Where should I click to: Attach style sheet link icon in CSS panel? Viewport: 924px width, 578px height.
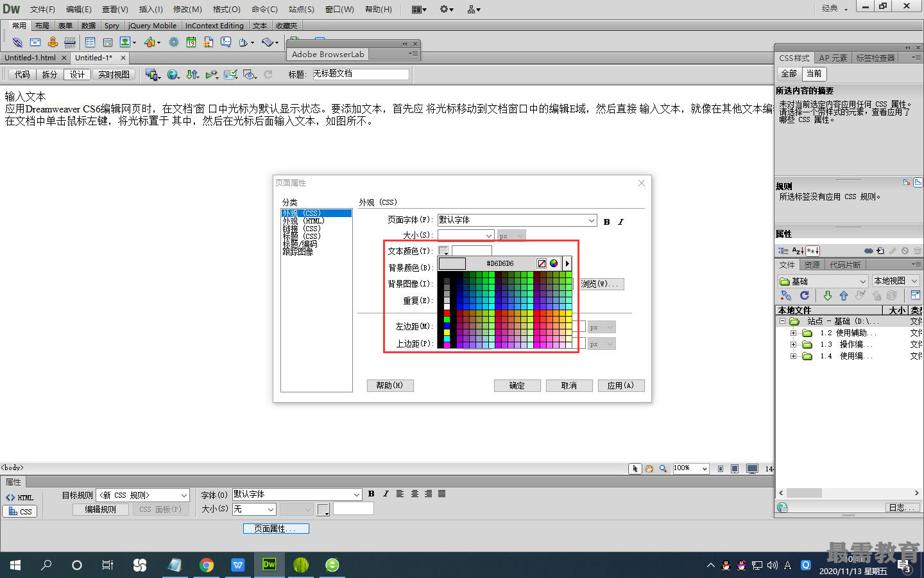coord(868,251)
